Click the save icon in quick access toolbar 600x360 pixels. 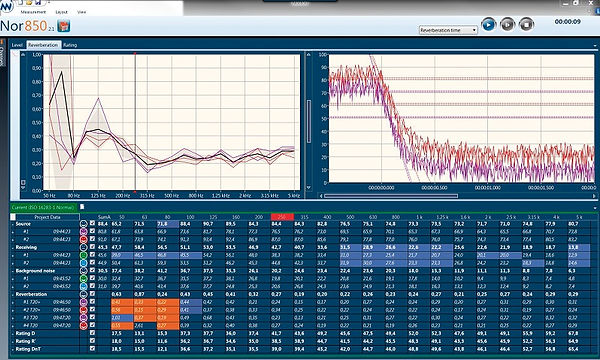point(38,2)
